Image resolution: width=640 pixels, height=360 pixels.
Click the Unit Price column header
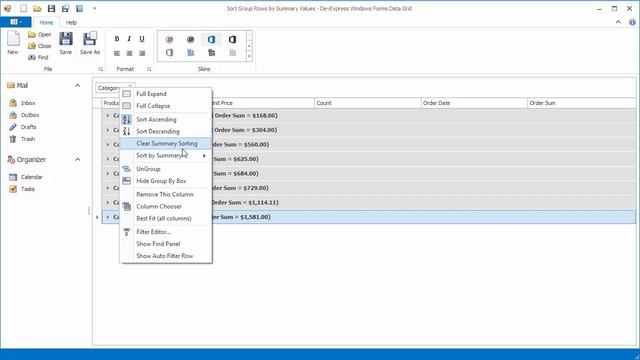tap(263, 103)
